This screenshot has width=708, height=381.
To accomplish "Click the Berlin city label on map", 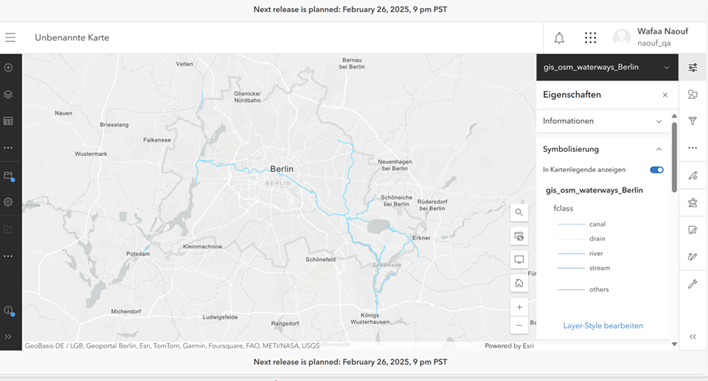I will [x=282, y=169].
